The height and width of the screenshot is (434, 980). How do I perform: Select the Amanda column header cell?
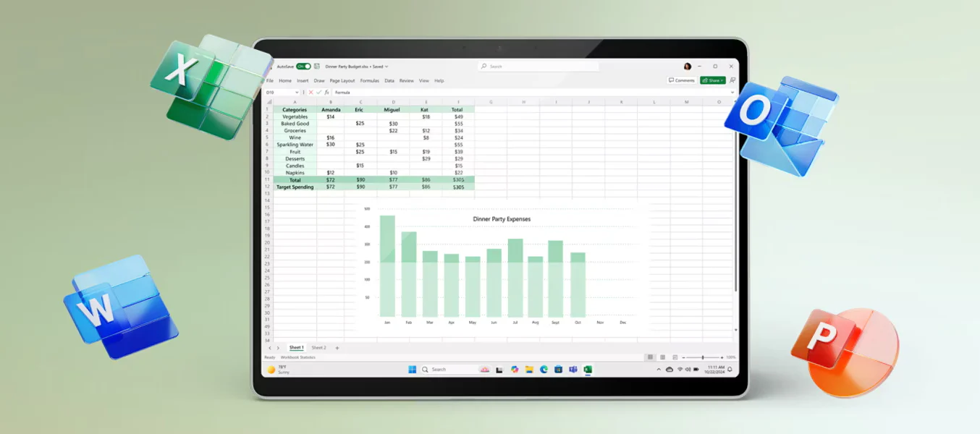click(x=330, y=109)
